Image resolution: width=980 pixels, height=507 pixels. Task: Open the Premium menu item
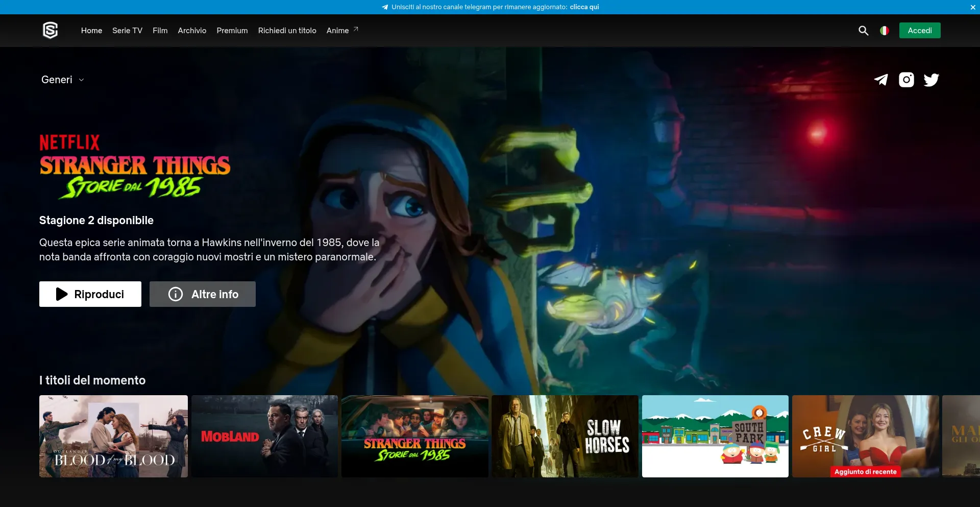[x=232, y=31]
